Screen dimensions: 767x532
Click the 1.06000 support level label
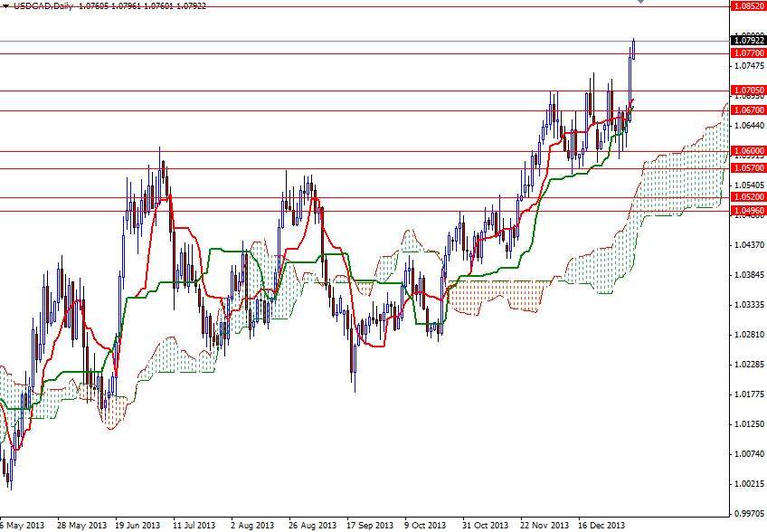[x=748, y=150]
